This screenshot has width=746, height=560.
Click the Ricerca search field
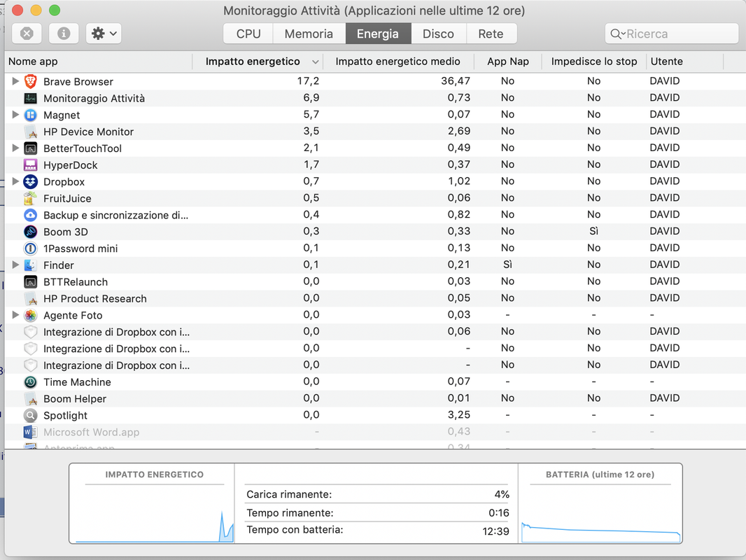tap(671, 34)
